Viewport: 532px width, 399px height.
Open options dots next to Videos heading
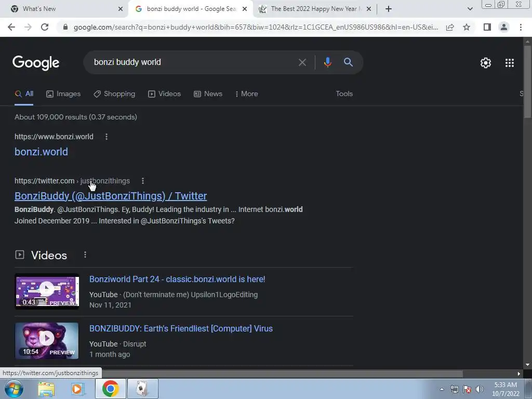click(x=85, y=255)
